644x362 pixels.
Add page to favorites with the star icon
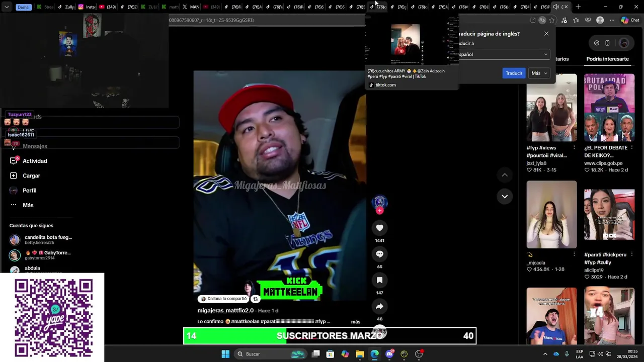click(x=552, y=20)
